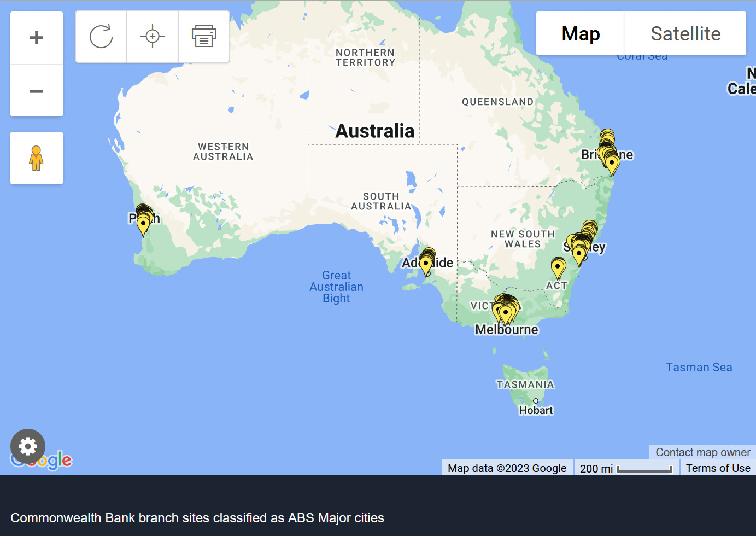This screenshot has width=756, height=536.
Task: Select the front branch marker at Melbourne
Action: click(x=506, y=314)
